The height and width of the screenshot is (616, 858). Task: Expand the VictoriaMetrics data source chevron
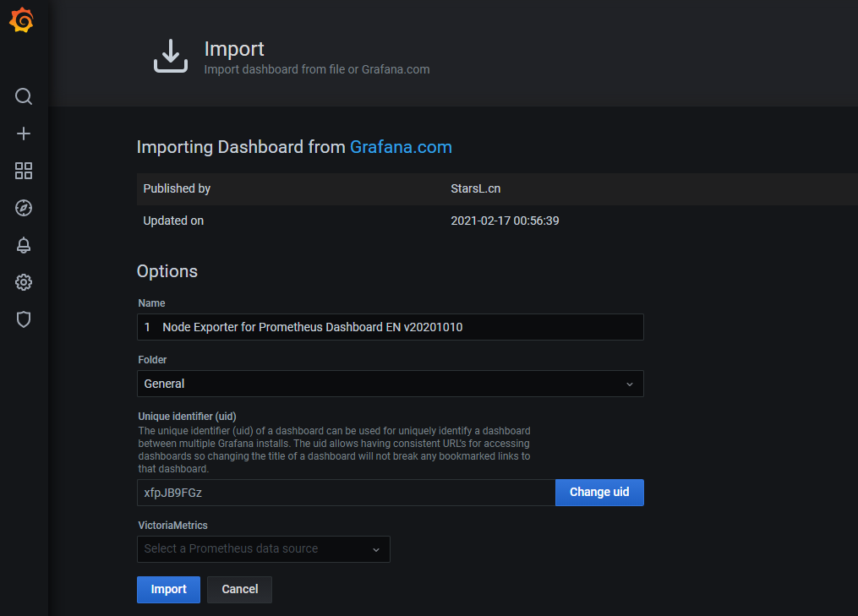(376, 550)
